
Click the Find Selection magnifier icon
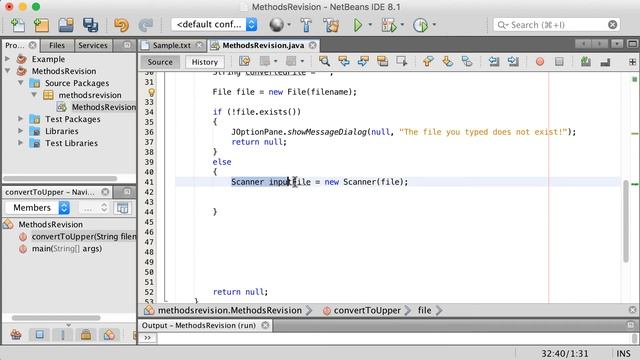(x=324, y=62)
